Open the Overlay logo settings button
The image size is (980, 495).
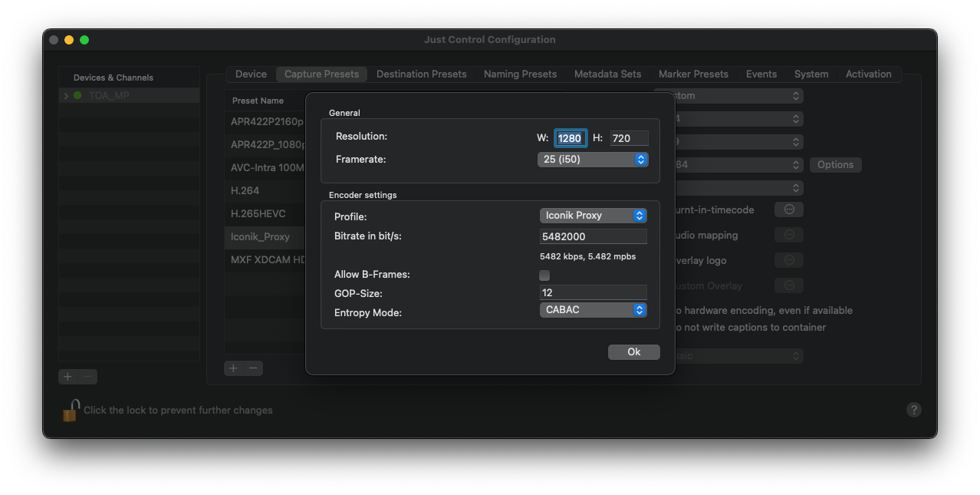click(x=789, y=260)
